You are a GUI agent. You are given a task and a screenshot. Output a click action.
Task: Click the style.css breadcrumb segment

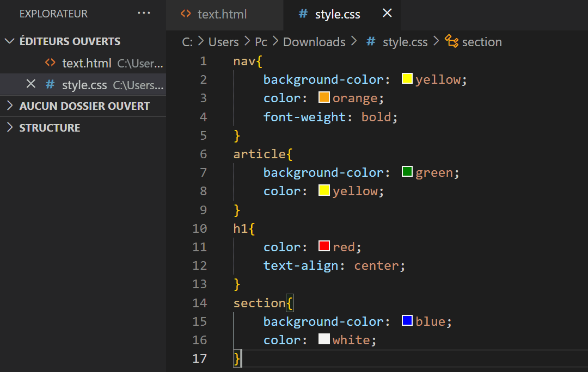click(x=405, y=42)
